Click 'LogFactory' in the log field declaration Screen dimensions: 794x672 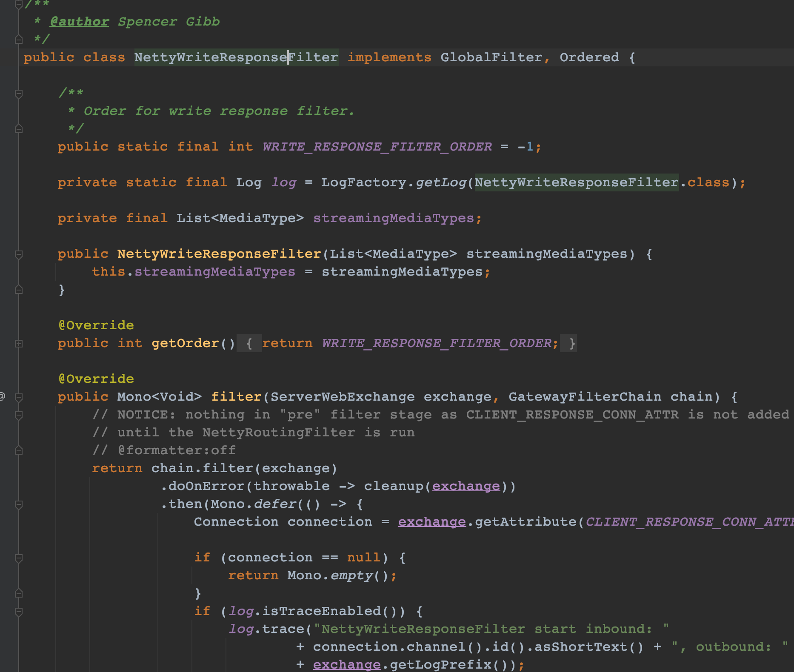pos(364,182)
